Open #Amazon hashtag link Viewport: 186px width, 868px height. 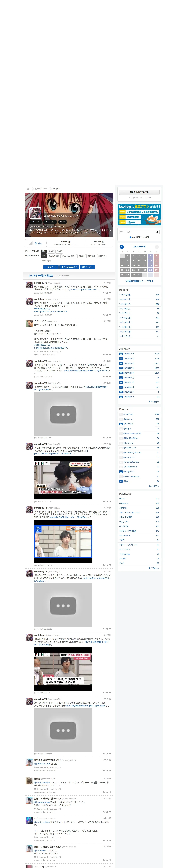click(124, 503)
